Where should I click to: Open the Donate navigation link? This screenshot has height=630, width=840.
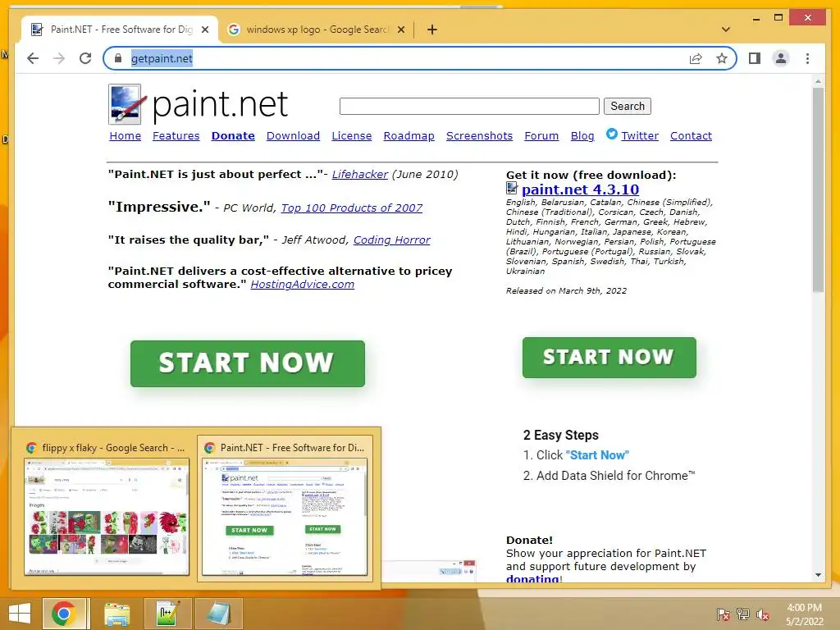point(233,136)
